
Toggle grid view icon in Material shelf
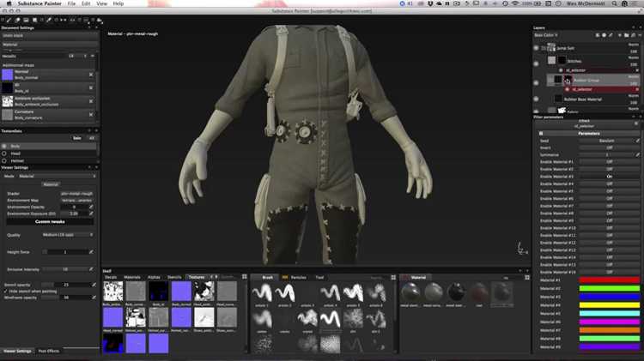(x=527, y=278)
